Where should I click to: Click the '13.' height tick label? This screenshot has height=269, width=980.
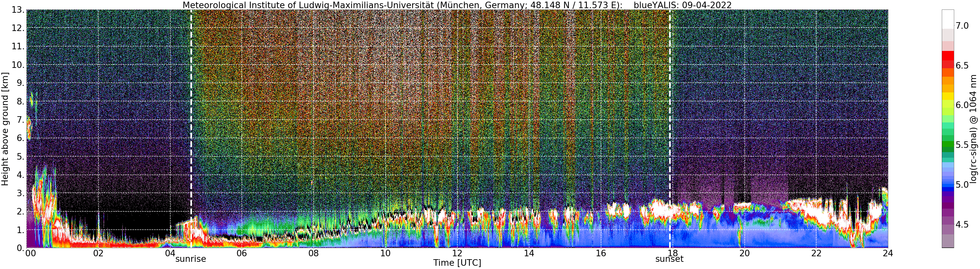pyautogui.click(x=18, y=10)
